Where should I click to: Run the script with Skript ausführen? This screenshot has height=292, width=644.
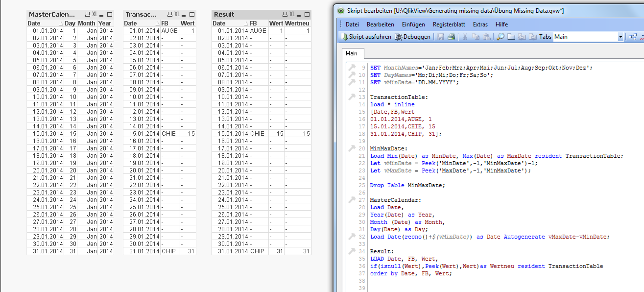pyautogui.click(x=365, y=37)
